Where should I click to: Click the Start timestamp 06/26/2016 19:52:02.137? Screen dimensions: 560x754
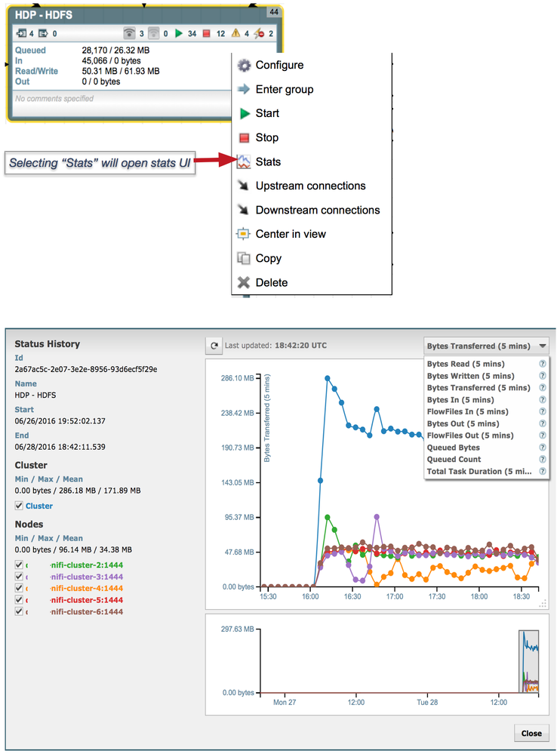(60, 420)
